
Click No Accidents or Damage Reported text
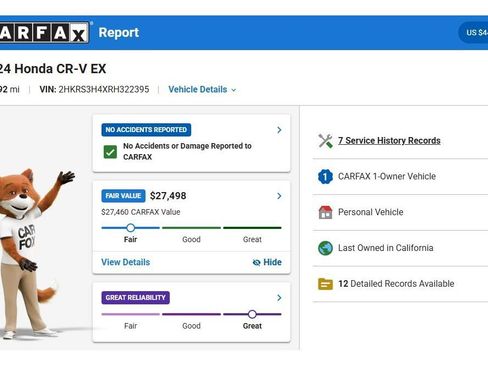[x=187, y=151]
